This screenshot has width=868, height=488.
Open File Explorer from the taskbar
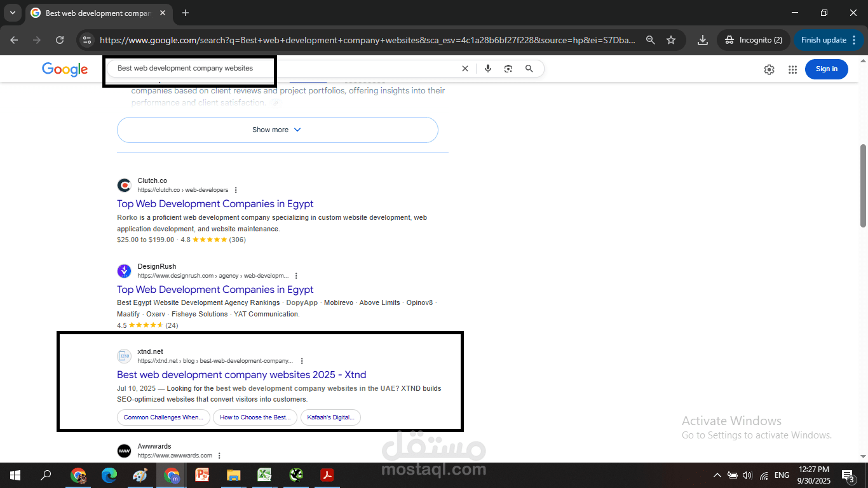click(233, 475)
